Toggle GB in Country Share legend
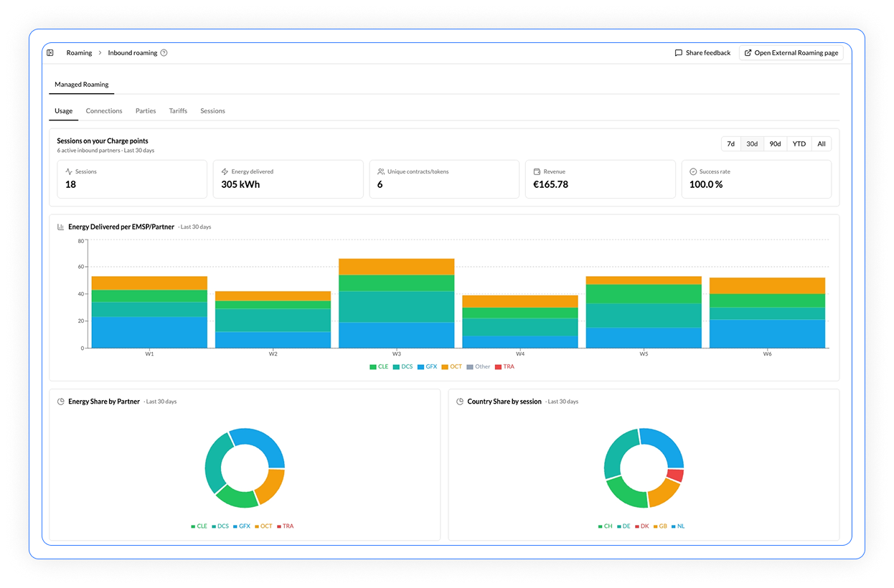This screenshot has height=588, width=894. [x=660, y=526]
